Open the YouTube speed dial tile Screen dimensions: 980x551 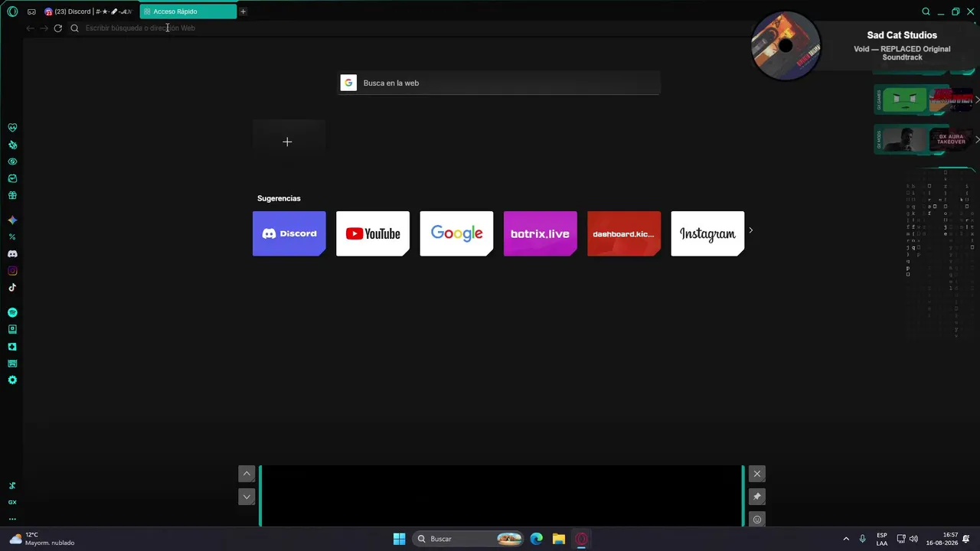(x=373, y=233)
